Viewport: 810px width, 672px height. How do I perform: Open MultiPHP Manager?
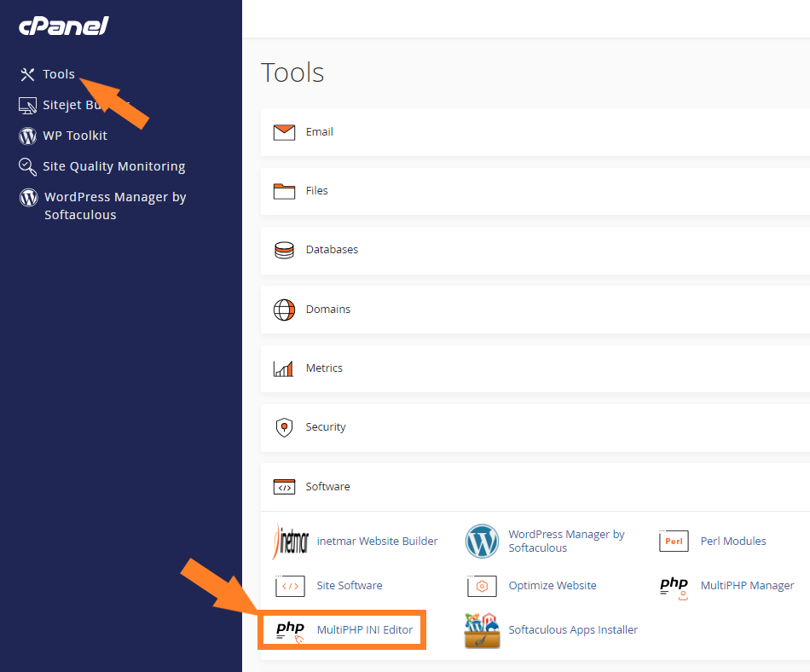[x=747, y=585]
